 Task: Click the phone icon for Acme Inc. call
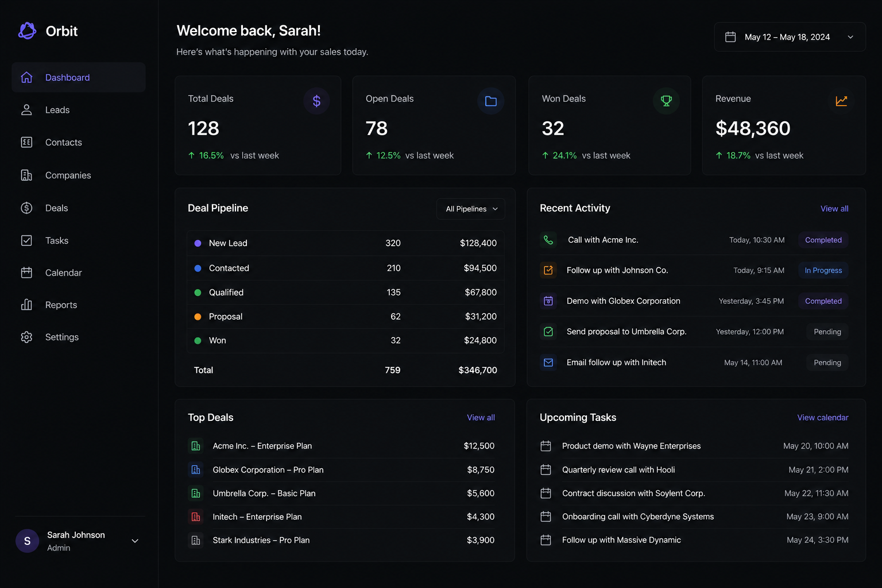click(x=548, y=240)
